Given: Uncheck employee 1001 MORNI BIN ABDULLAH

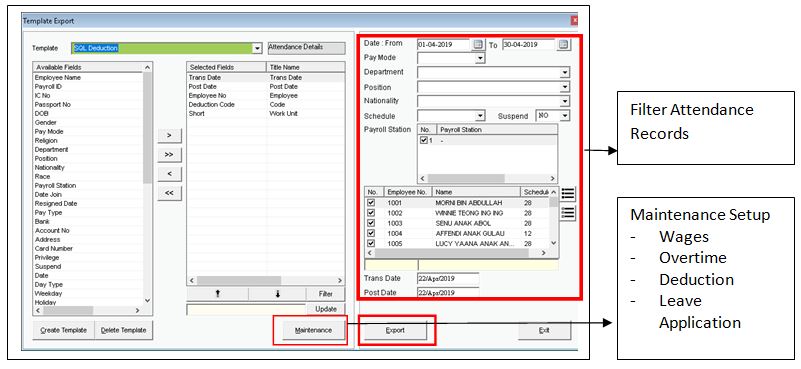Looking at the screenshot, I should coord(371,203).
